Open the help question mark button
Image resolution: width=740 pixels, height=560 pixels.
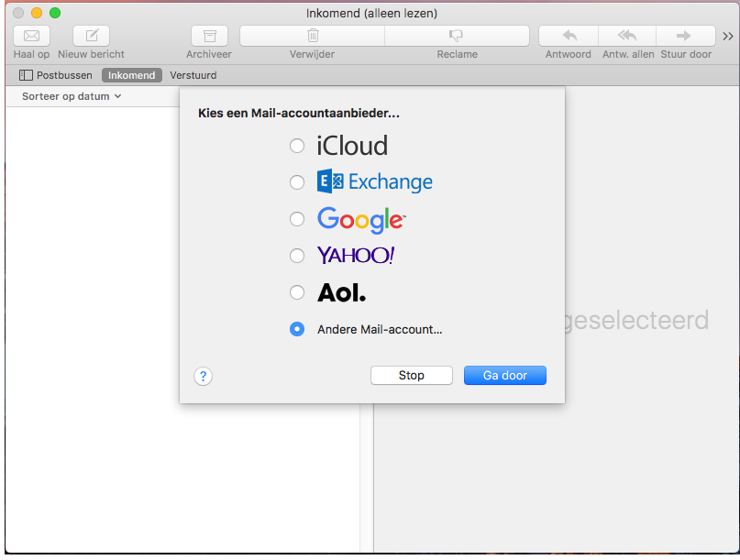(x=203, y=377)
